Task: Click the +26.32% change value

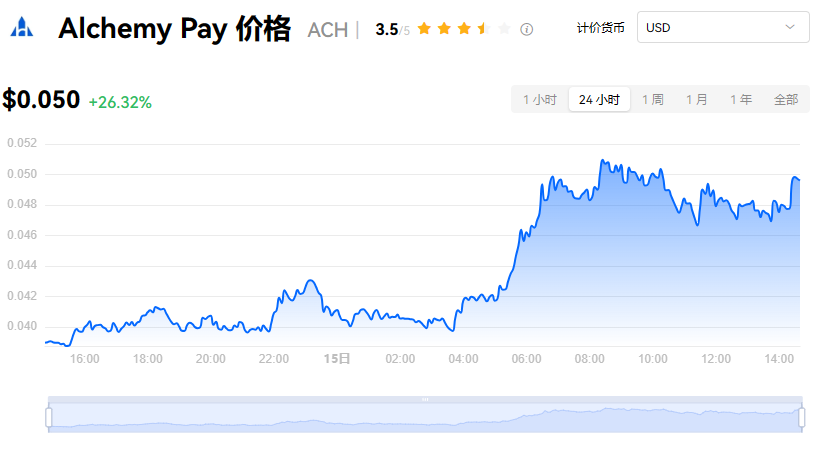Action: coord(120,102)
